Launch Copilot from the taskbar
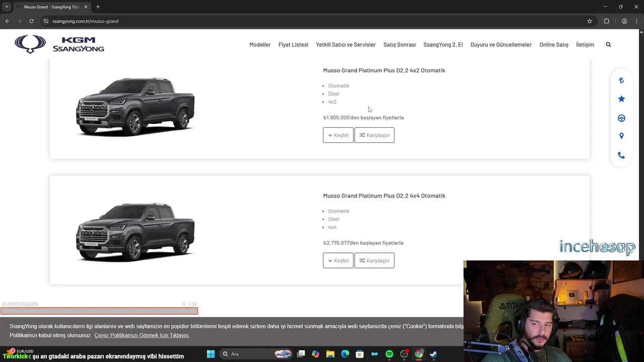644x362 pixels. click(315, 354)
